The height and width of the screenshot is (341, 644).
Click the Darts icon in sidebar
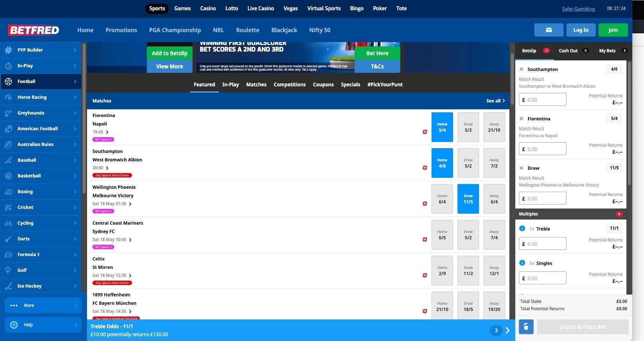(8, 239)
